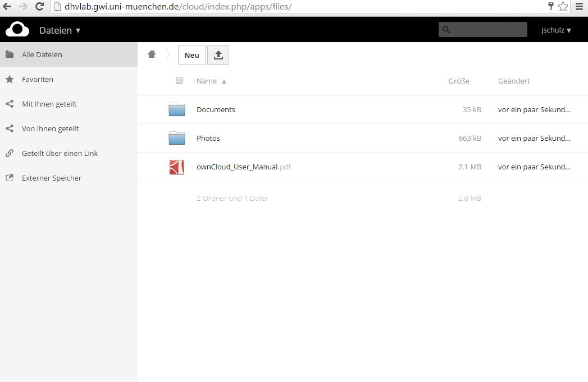Viewport: 588px width, 382px height.
Task: Sort files by Name column
Action: click(x=207, y=81)
